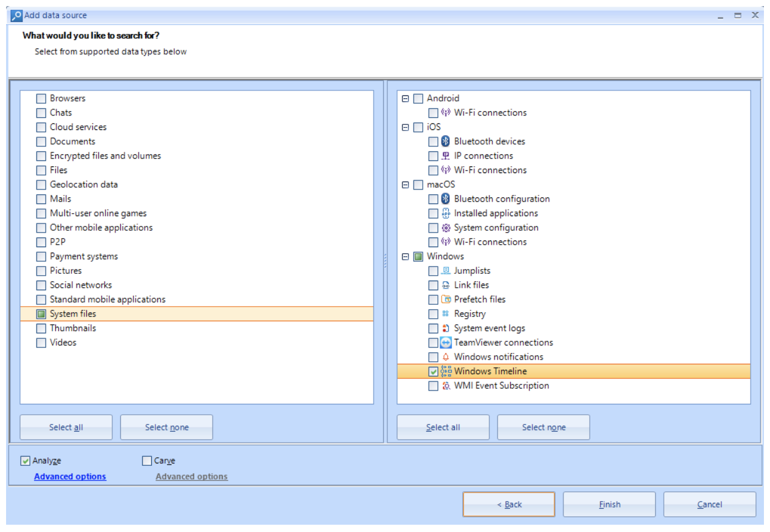
Task: Click the Add data source title icon
Action: 17,16
